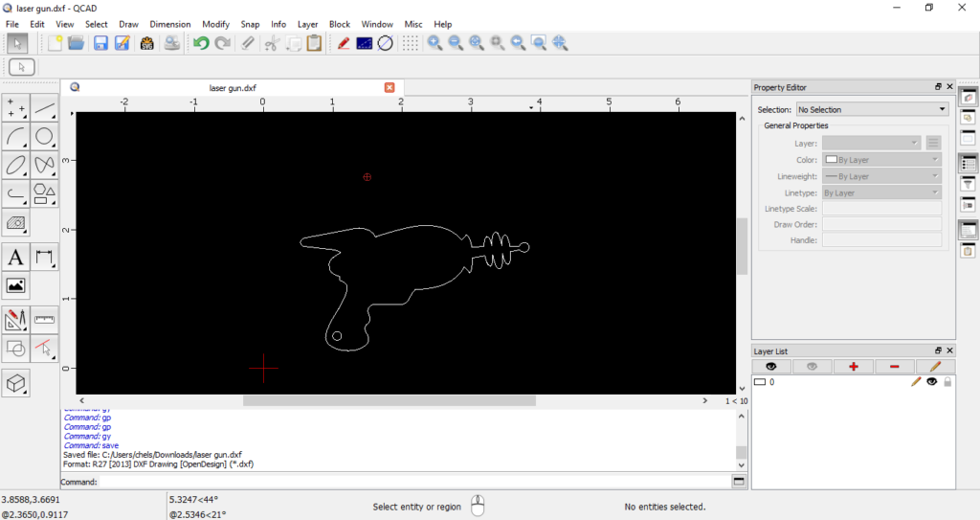980x520 pixels.
Task: Click the Linetype Scale input field
Action: pyautogui.click(x=881, y=209)
